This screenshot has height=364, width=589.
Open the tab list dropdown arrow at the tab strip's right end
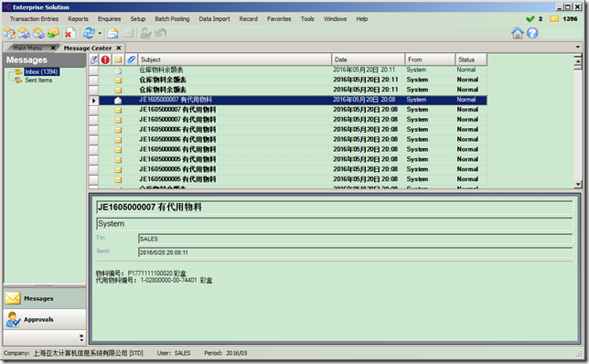(578, 47)
